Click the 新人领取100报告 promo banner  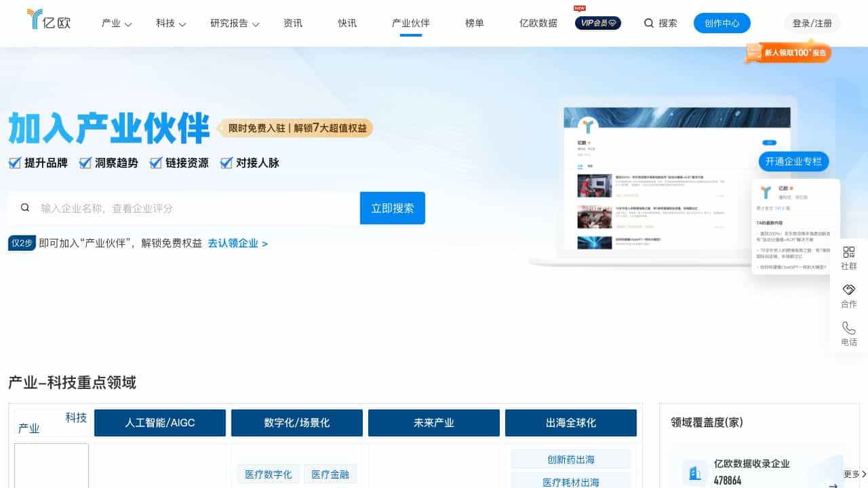[x=788, y=53]
